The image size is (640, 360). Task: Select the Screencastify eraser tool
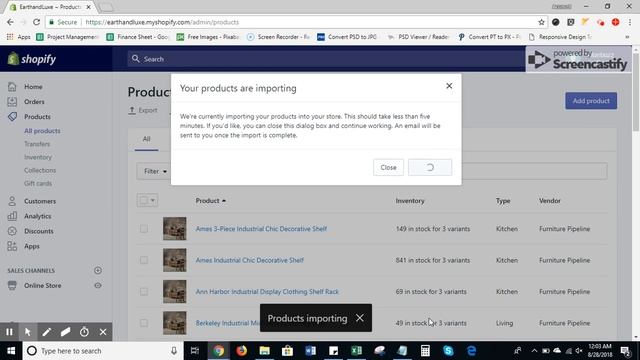tap(65, 332)
